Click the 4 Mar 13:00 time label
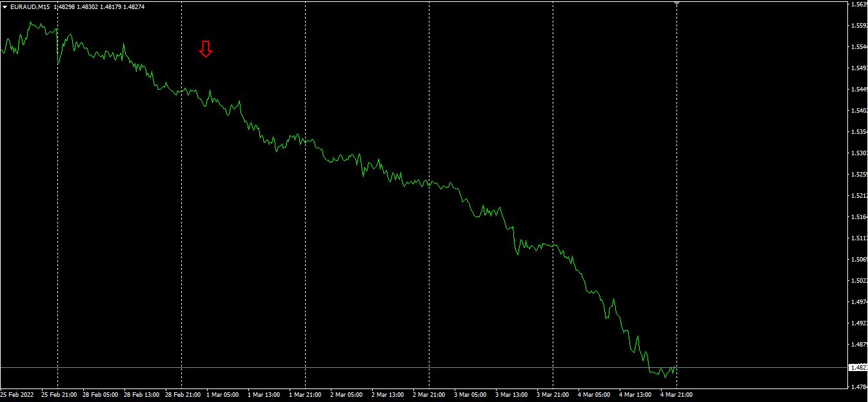This screenshot has width=868, height=402. pyautogui.click(x=635, y=394)
